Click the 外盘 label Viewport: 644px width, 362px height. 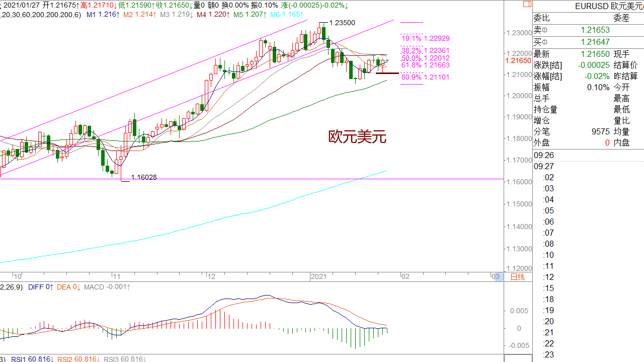[x=542, y=142]
